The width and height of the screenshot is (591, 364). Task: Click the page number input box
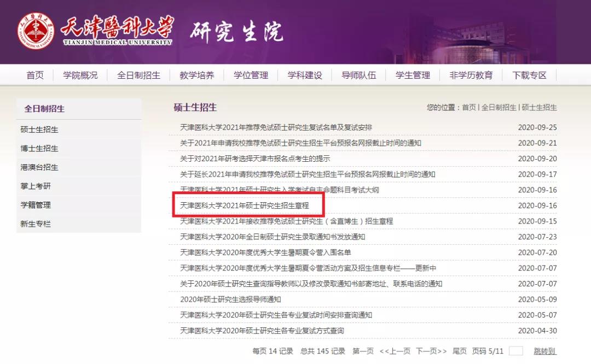[515, 351]
